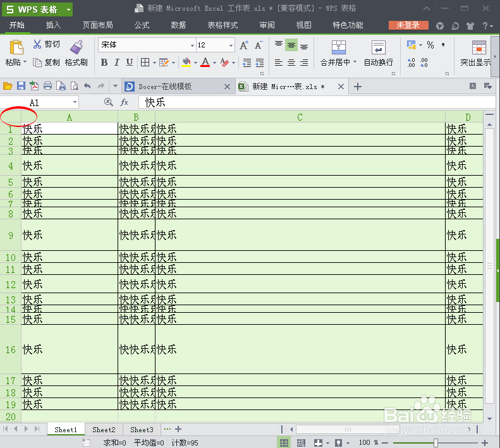
Task: Open the 页面布局 ribbon tab
Action: [97, 25]
